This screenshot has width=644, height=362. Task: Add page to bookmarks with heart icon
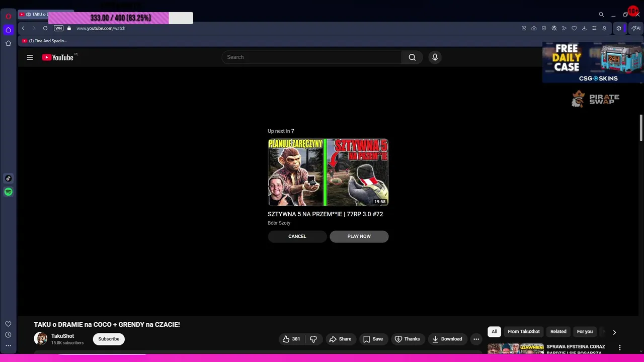[574, 28]
